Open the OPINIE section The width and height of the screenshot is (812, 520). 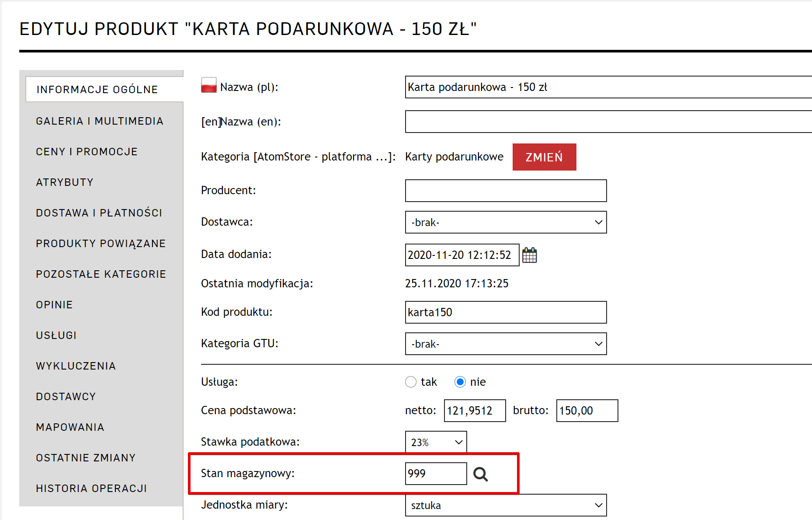click(54, 305)
